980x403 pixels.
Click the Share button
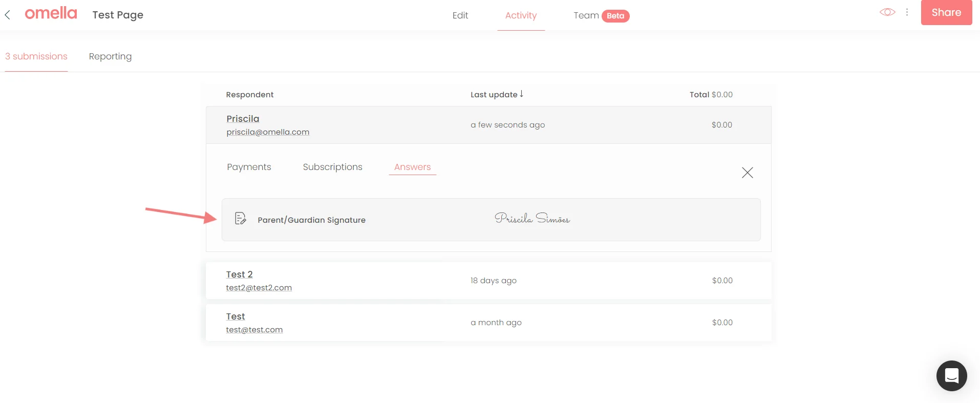click(x=946, y=12)
